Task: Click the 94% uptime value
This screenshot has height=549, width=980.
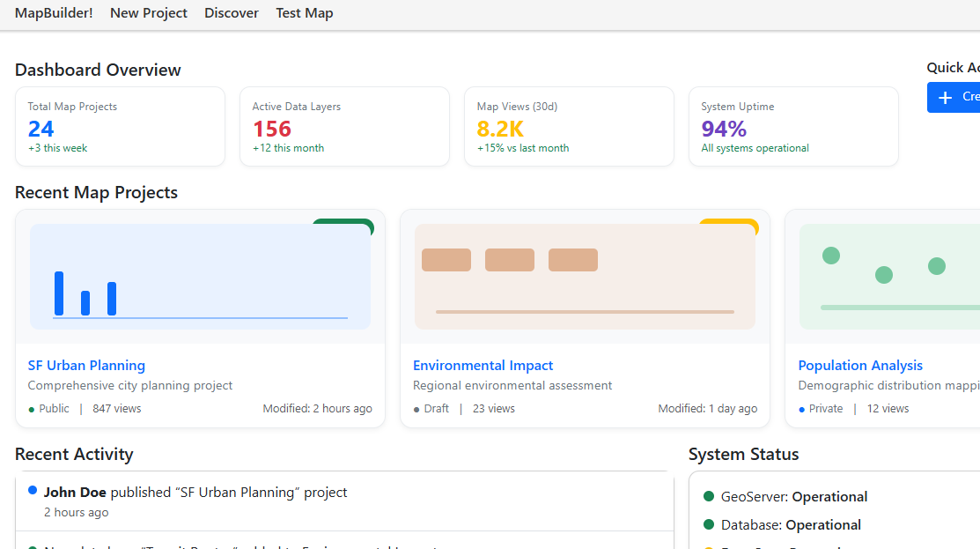Action: point(724,129)
